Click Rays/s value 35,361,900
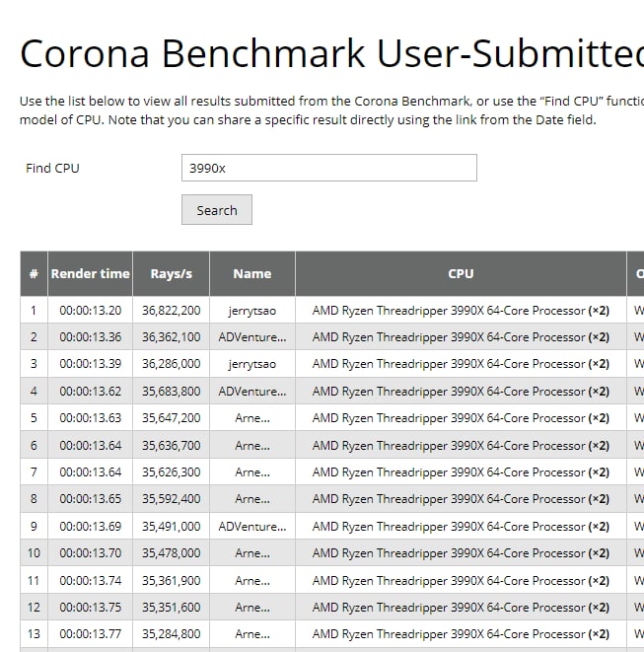 coord(171,580)
